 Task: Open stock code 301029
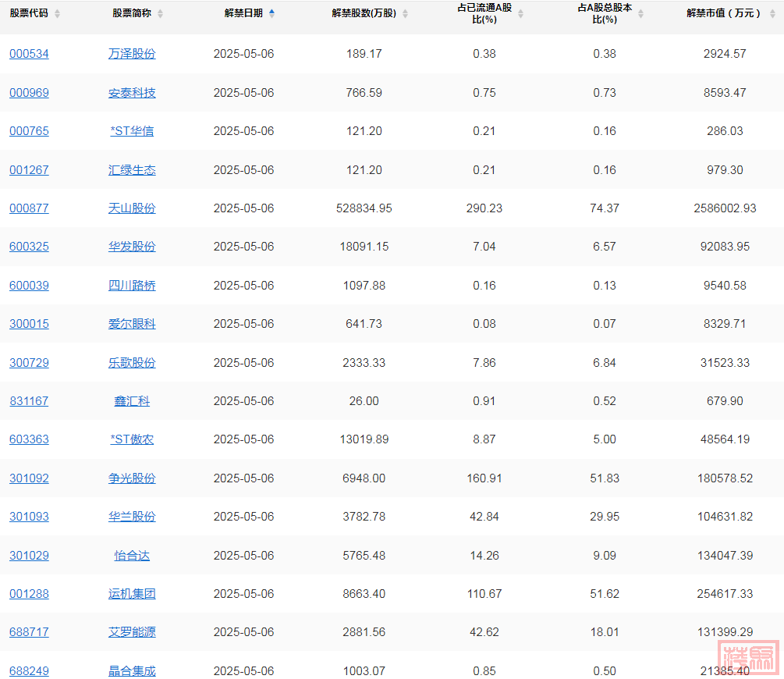[29, 556]
